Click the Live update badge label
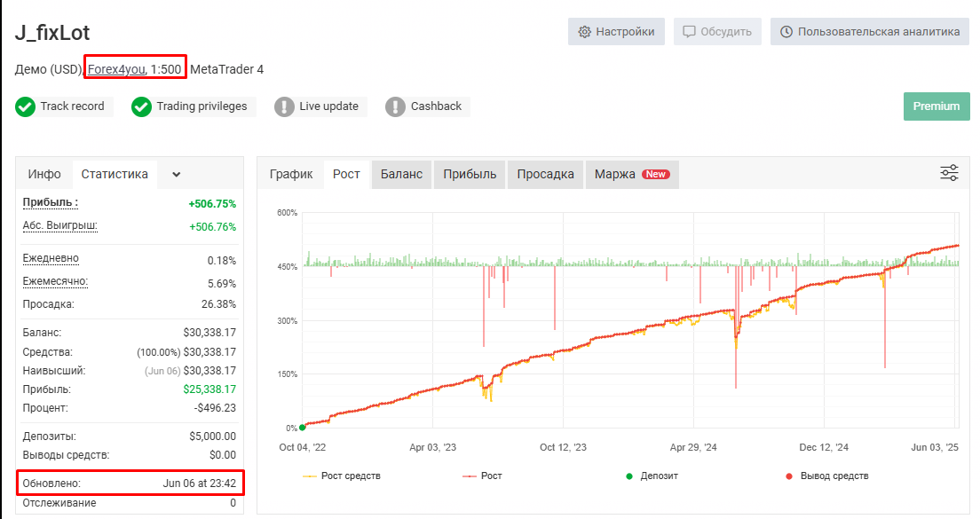This screenshot has width=980, height=519. pyautogui.click(x=328, y=106)
